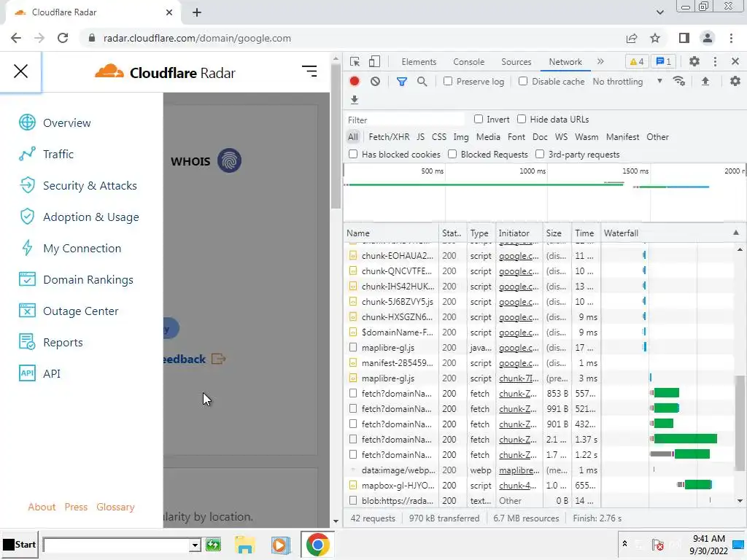Open network conditions wifi icon

click(679, 82)
